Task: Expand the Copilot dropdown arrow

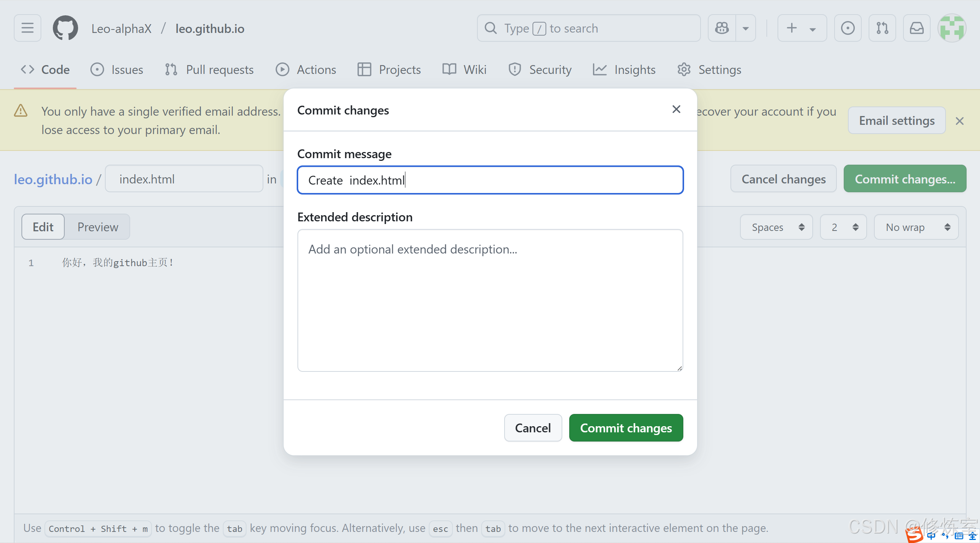Action: 745,28
